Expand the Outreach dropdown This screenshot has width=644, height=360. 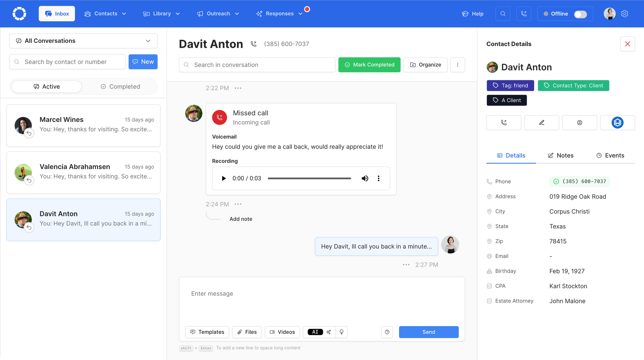point(218,14)
